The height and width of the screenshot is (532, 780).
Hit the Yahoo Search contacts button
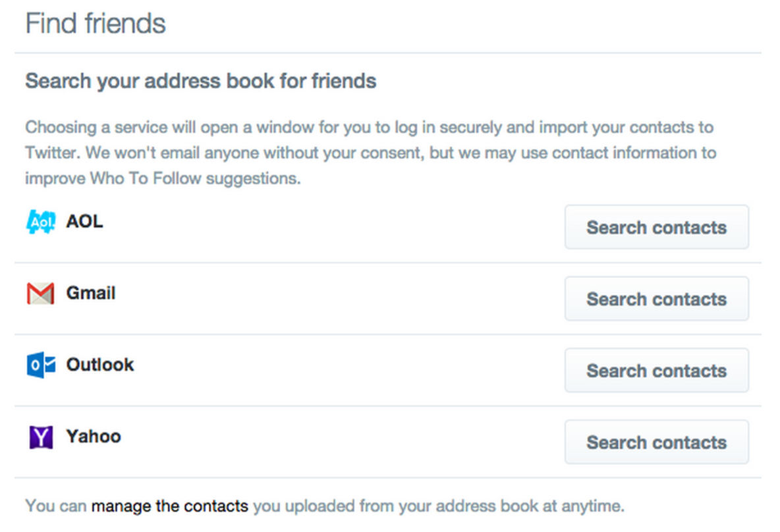(x=656, y=442)
